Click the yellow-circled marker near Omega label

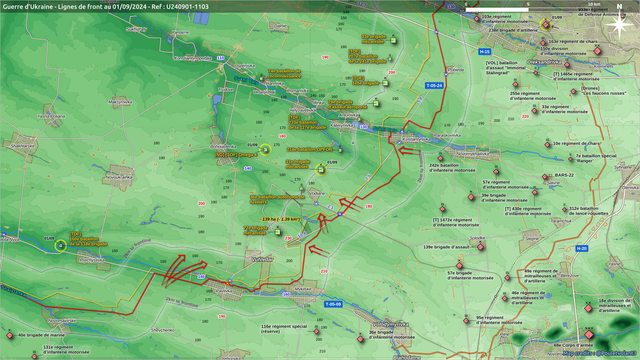265,150
